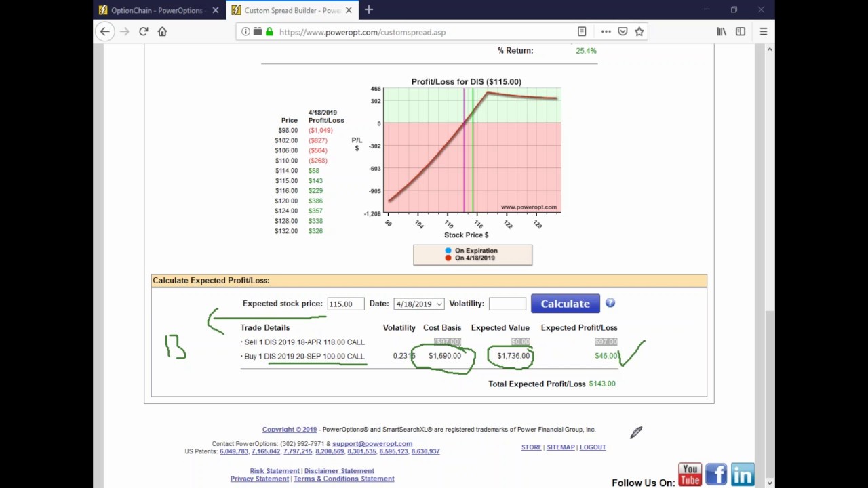
Task: Open the Firefox hamburger menu
Action: pos(764,32)
